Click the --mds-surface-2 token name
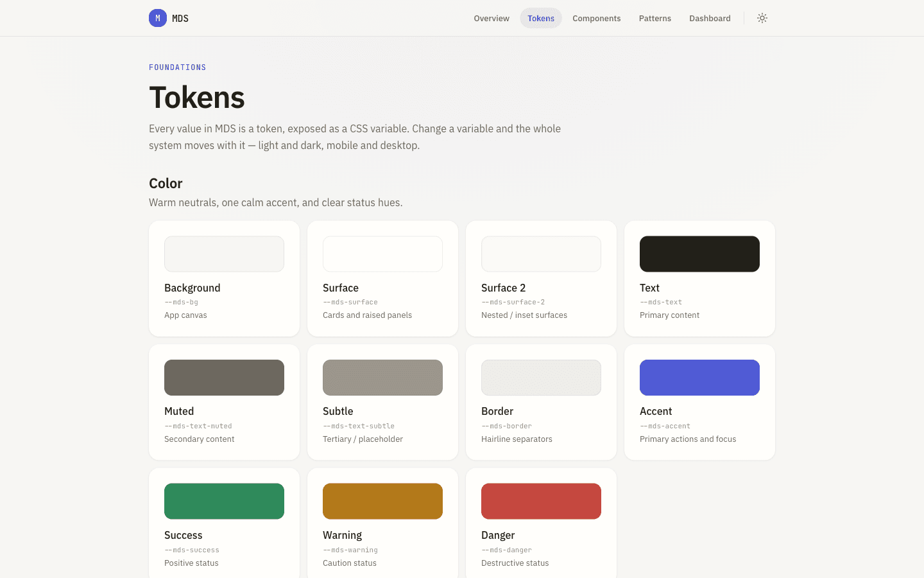Screen dimensions: 924x578 pyautogui.click(x=513, y=302)
